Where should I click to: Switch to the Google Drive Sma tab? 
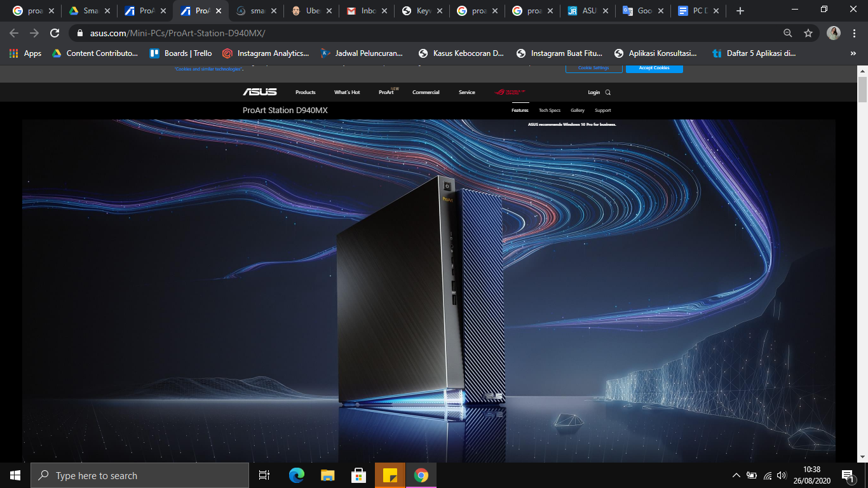89,11
